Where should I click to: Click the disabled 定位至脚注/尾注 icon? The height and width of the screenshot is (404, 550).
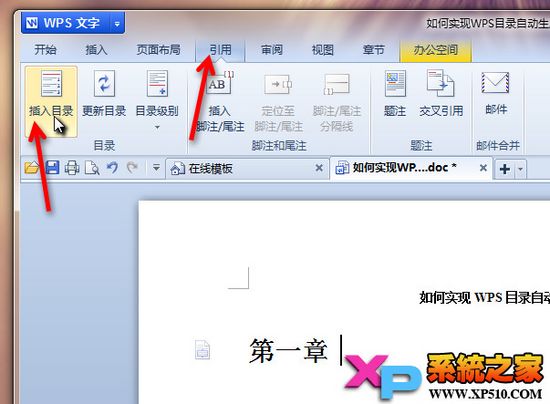[278, 84]
